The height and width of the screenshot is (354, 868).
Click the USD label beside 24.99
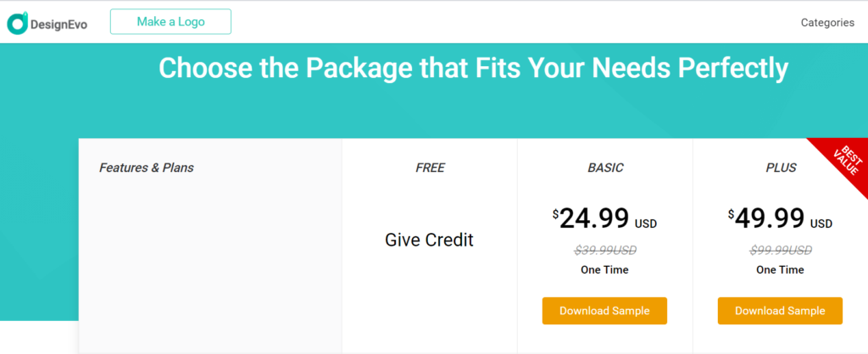[x=645, y=224]
